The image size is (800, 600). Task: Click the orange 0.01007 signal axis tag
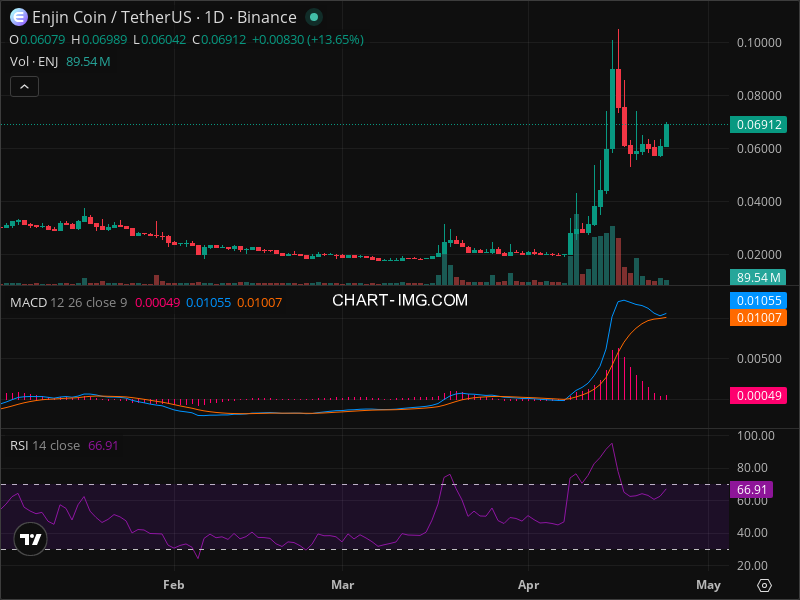[x=758, y=317]
